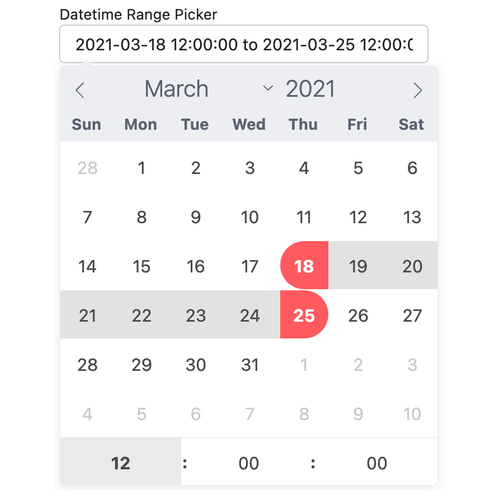Select day 31 in the calendar
The width and height of the screenshot is (500, 500).
point(250,364)
